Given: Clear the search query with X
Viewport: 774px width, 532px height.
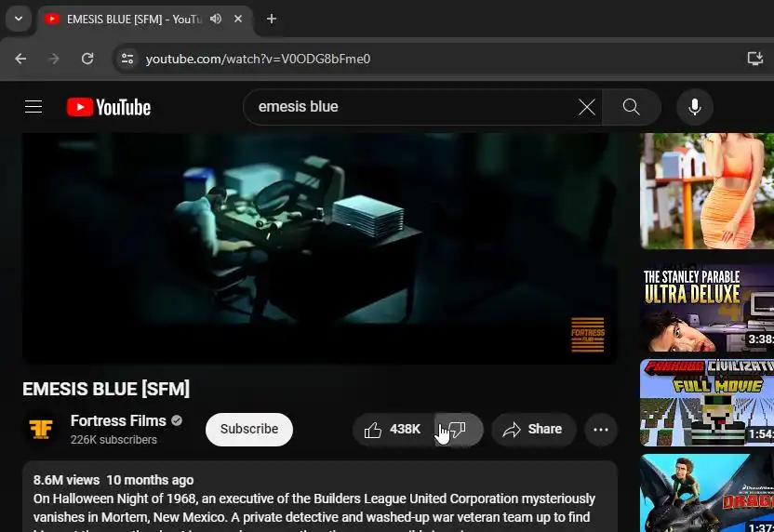Looking at the screenshot, I should 586,107.
